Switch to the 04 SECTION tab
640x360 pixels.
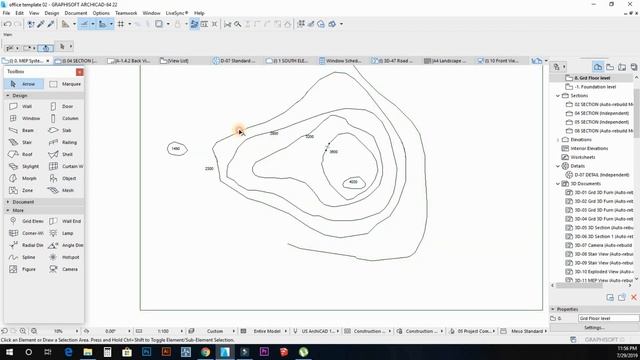point(80,61)
